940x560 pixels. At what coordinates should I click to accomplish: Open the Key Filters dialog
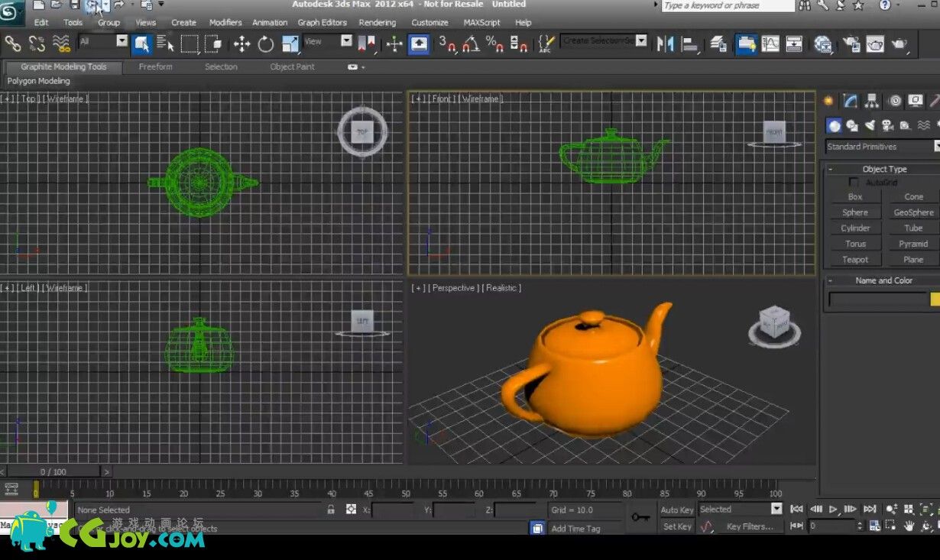click(750, 526)
